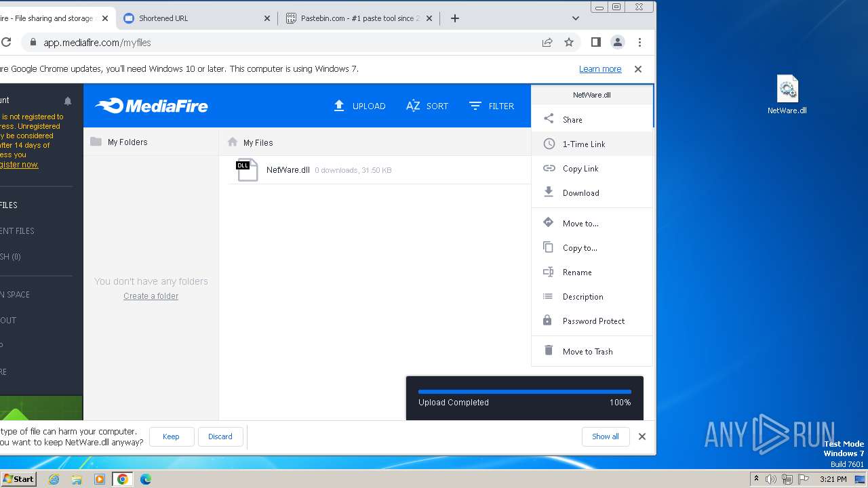This screenshot has width=868, height=488.
Task: Open the tab search dropdown arrow
Action: point(576,18)
